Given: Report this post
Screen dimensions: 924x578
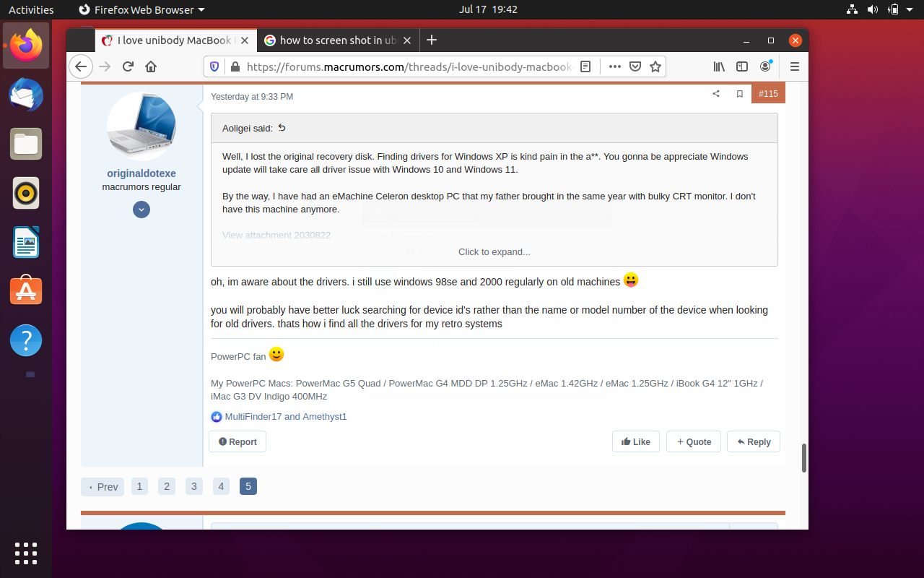Looking at the screenshot, I should pyautogui.click(x=237, y=441).
